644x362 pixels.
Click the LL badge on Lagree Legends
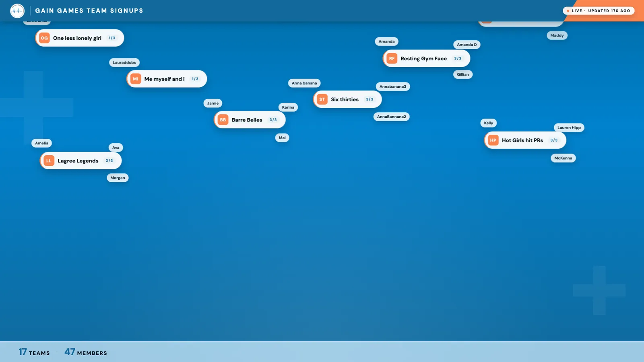(49, 161)
